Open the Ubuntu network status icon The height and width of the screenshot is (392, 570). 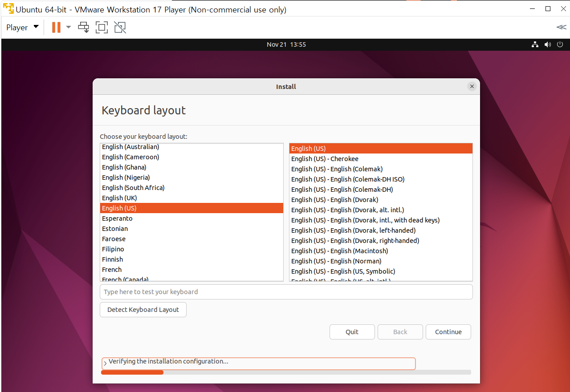(535, 44)
